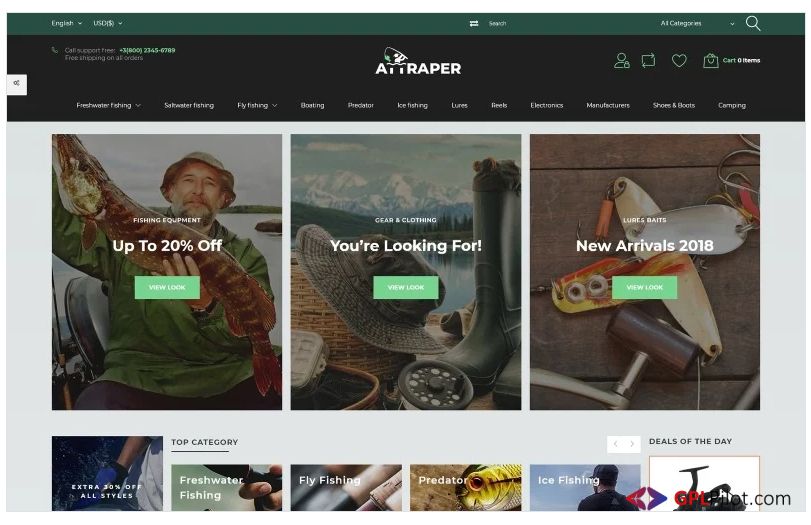Image resolution: width=811 pixels, height=525 pixels.
Task: Click the New Arrivals 2018 banner heading
Action: [x=644, y=246]
